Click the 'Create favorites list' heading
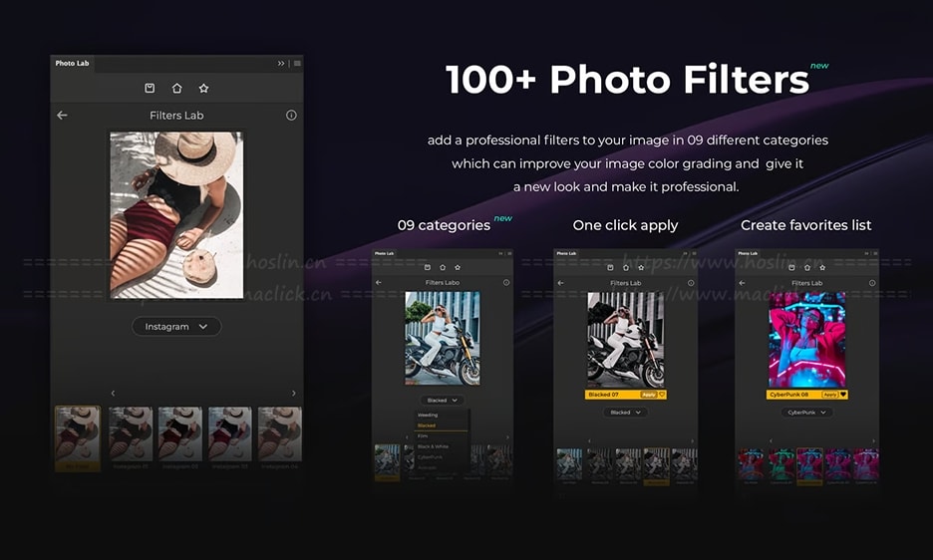 click(805, 225)
